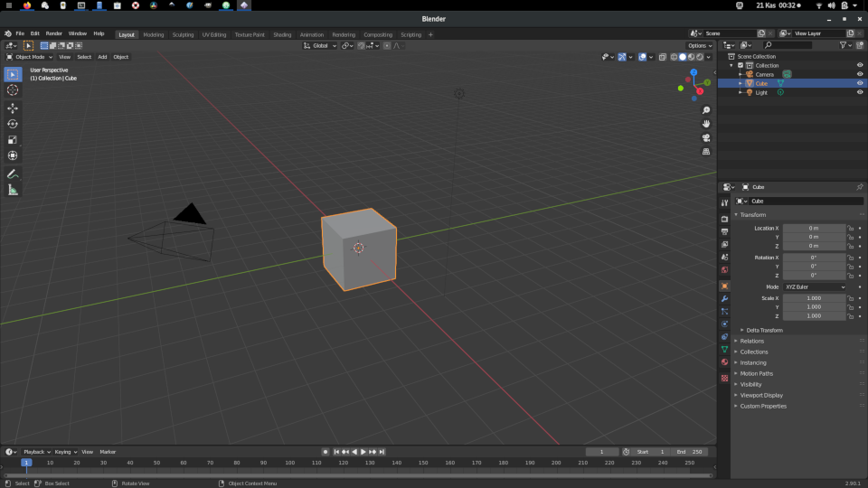
Task: Open Firefox from the top panel
Action: pos(26,5)
